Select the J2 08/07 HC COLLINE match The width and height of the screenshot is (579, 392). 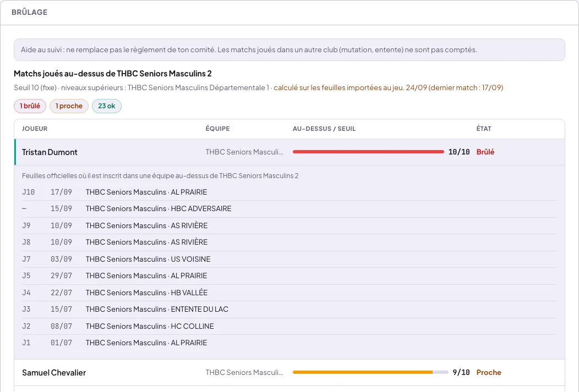289,327
